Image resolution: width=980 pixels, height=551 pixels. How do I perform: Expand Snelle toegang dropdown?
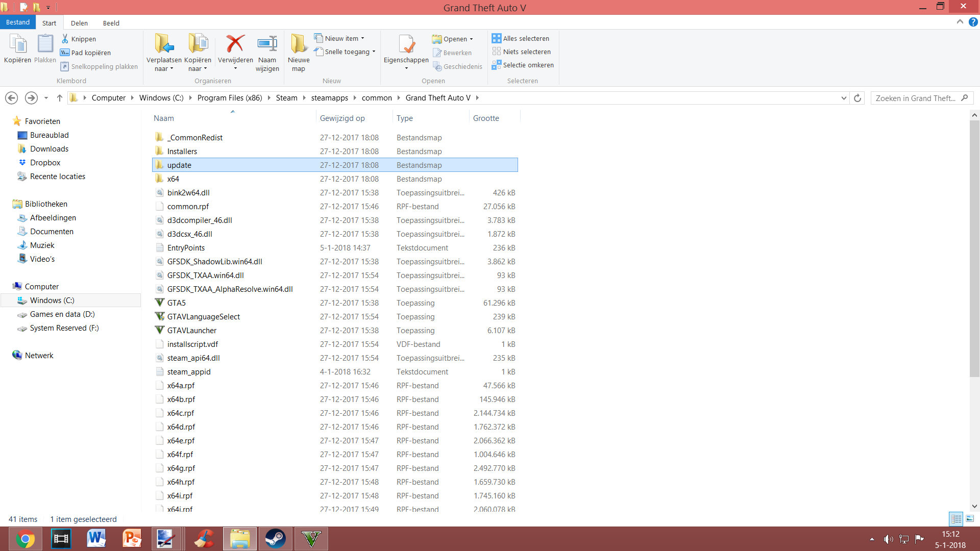tap(374, 52)
